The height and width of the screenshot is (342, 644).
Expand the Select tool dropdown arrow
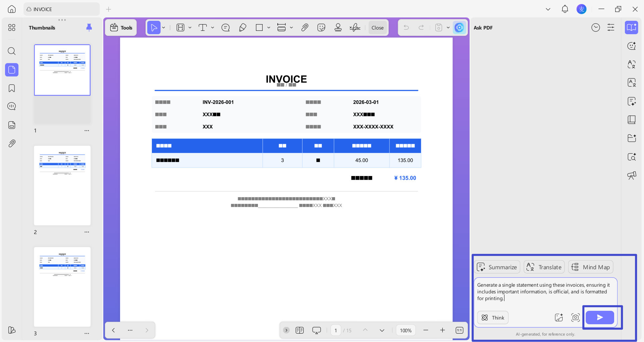[164, 27]
